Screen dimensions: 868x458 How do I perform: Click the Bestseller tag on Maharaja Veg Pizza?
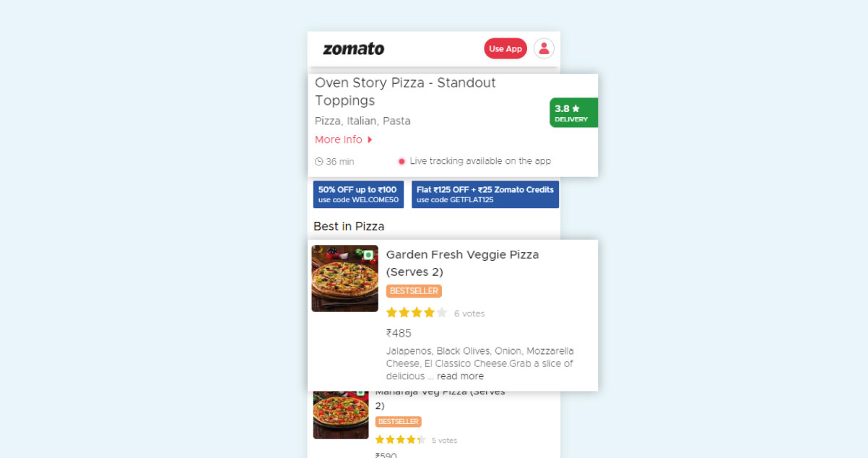click(x=398, y=421)
